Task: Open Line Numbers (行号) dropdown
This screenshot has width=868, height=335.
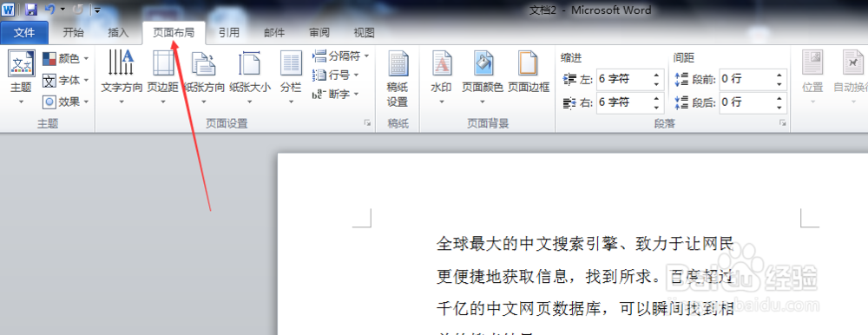Action: point(336,75)
